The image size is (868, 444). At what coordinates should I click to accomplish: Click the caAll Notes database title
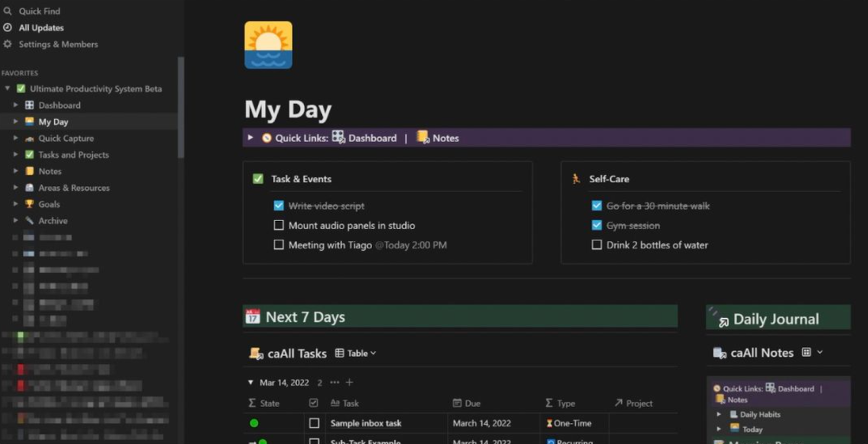(x=762, y=353)
